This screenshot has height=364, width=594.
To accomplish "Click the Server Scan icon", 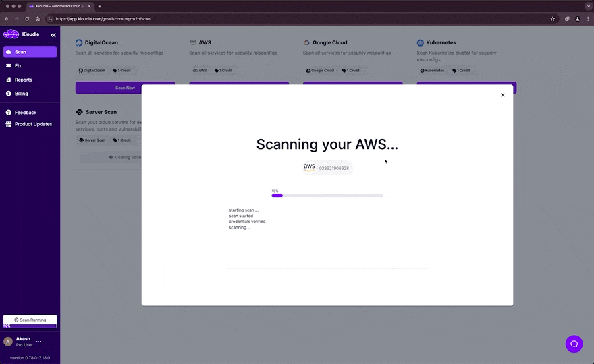I will [79, 112].
